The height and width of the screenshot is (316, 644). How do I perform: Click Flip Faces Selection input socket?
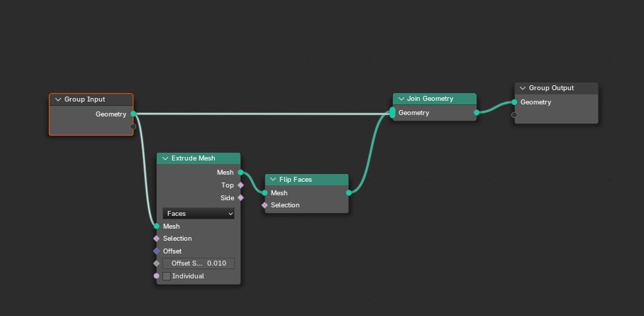(265, 205)
